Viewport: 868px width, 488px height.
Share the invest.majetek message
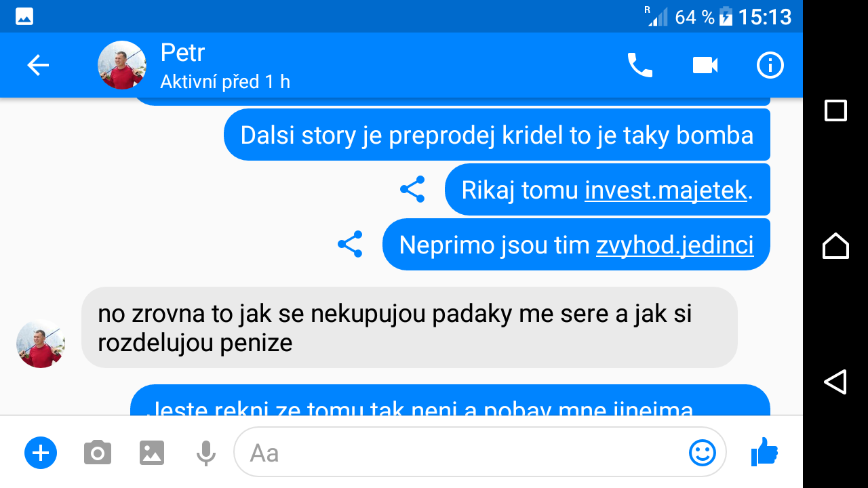tap(412, 189)
